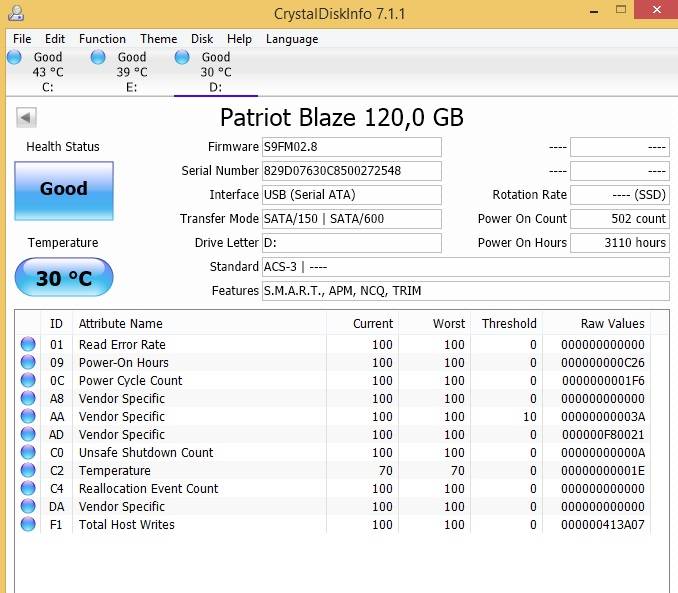Click raw value 000000000C26
Image resolution: width=678 pixels, height=593 pixels.
[x=603, y=363]
